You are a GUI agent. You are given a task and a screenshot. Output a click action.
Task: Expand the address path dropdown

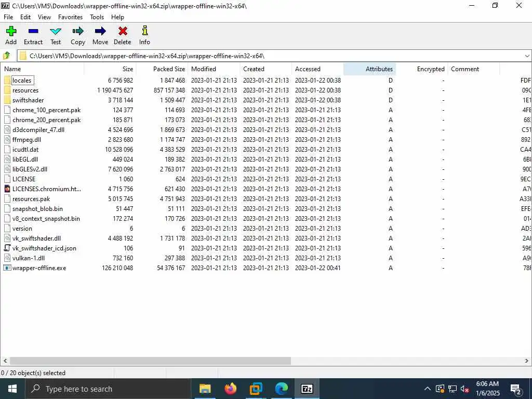(527, 56)
